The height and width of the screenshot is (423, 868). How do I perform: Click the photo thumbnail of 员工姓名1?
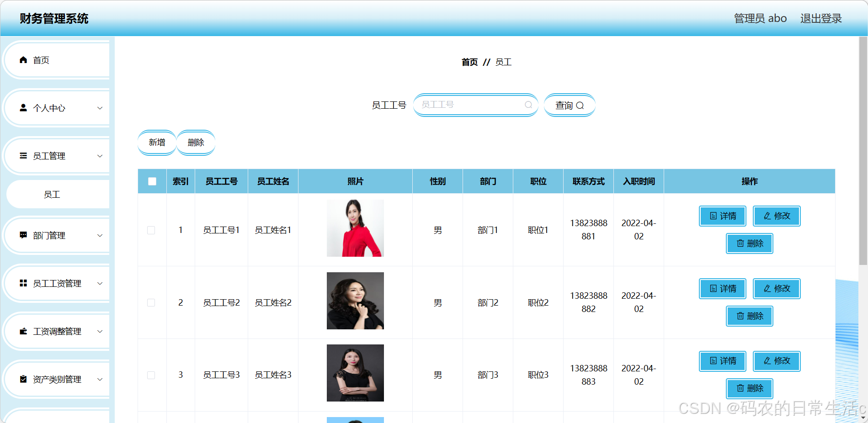click(x=355, y=228)
